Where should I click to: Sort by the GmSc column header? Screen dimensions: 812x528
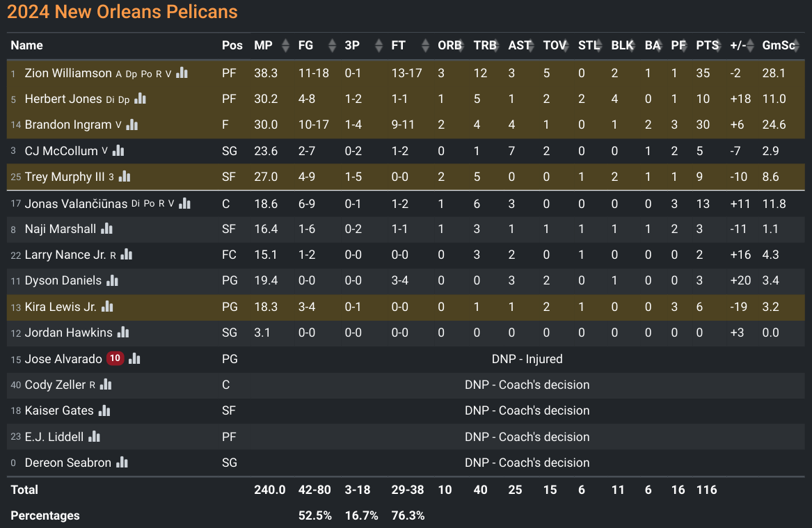(779, 45)
